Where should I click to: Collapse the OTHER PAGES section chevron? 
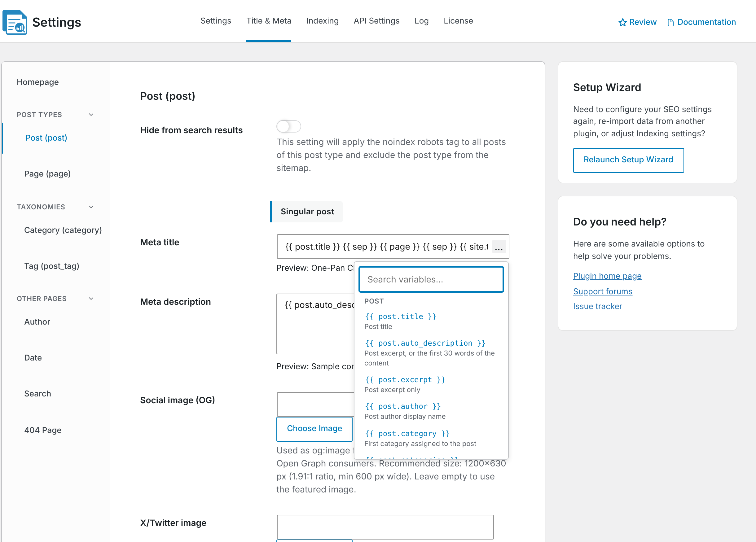coord(91,299)
